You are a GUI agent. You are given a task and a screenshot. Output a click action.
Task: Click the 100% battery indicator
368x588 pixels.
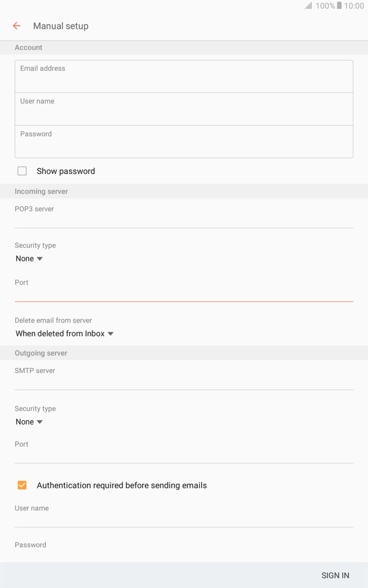tap(326, 6)
